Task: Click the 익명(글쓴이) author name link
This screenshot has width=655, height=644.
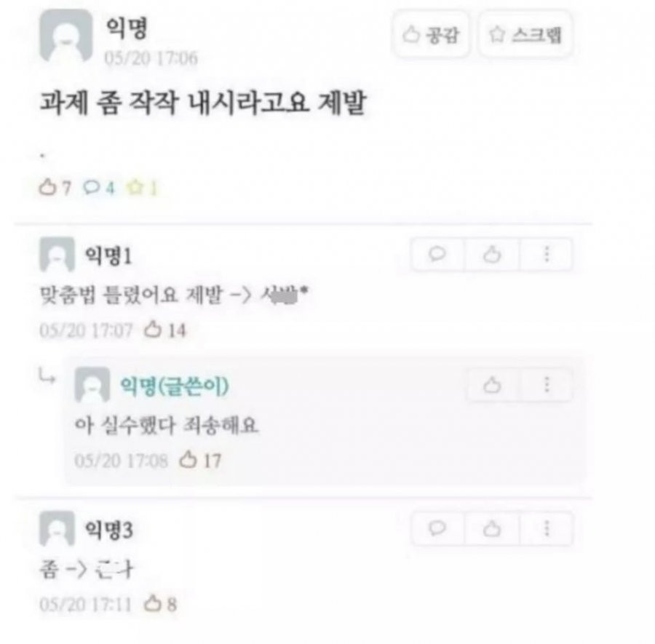Action: tap(174, 386)
